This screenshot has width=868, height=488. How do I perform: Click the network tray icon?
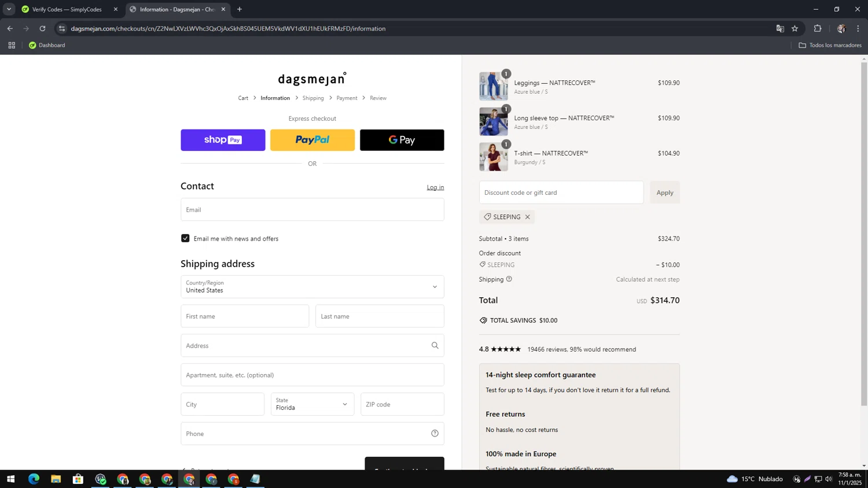pyautogui.click(x=818, y=479)
